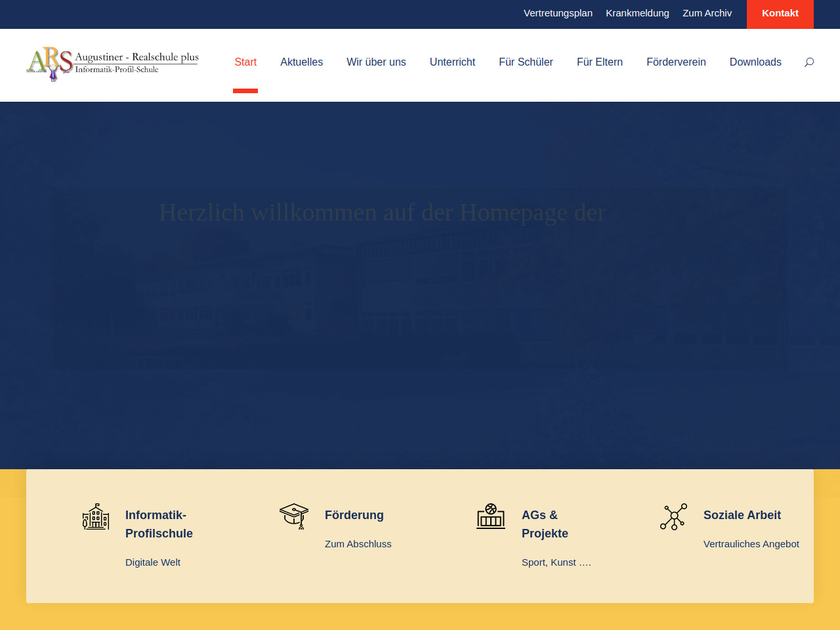
Task: Expand the Für Schüler menu
Action: (x=526, y=62)
